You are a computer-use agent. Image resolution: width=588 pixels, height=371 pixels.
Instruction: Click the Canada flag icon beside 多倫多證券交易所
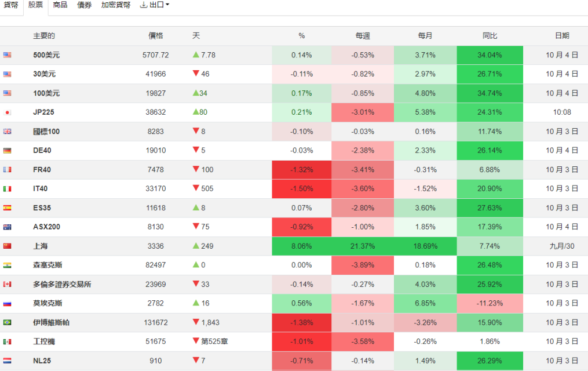click(x=7, y=285)
